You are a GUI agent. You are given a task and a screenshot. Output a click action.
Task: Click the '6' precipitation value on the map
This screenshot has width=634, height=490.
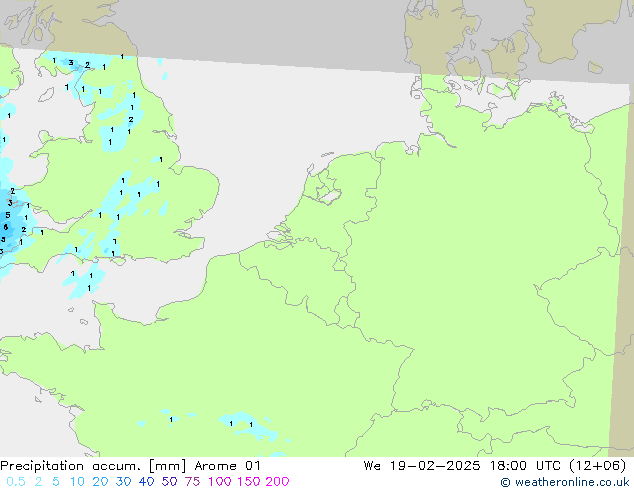(x=6, y=227)
